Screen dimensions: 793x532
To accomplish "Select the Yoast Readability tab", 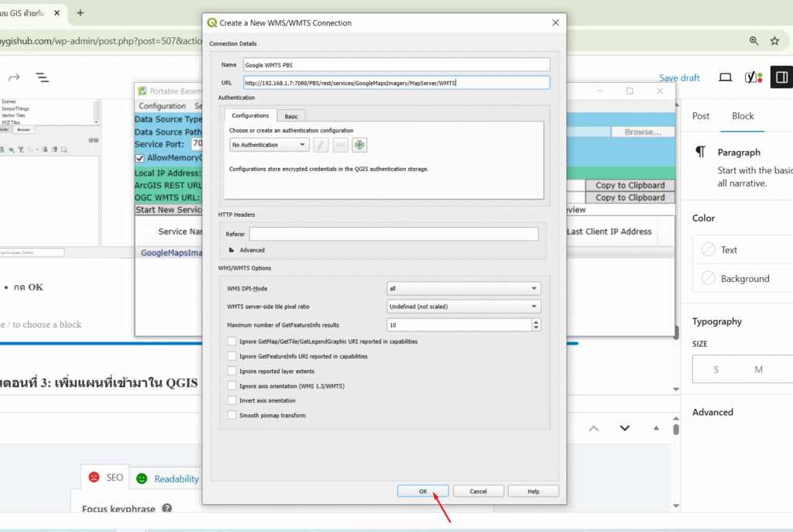I will coord(168,479).
